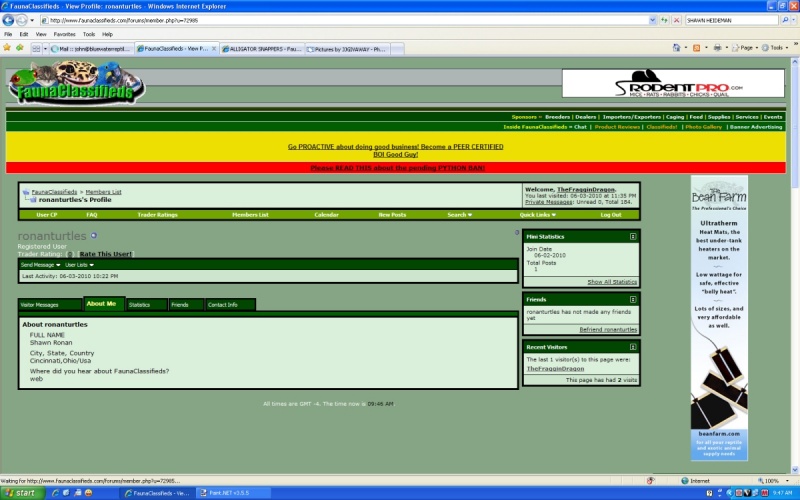The image size is (800, 500).
Task: Expand the Quick Links dropdown
Action: pyautogui.click(x=537, y=215)
